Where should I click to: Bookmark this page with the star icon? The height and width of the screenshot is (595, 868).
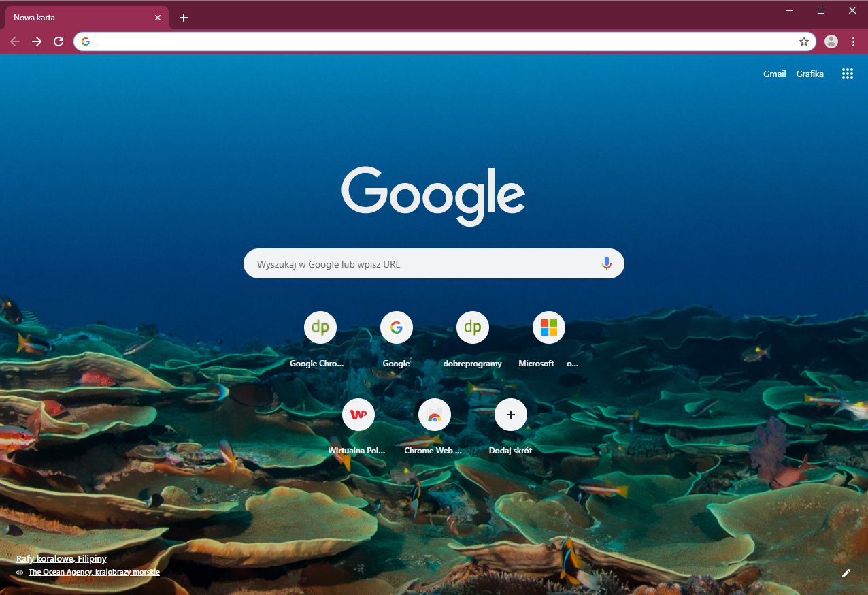804,42
